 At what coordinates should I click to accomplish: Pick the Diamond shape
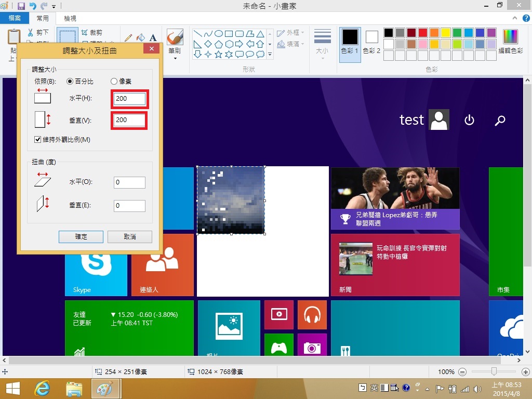(x=208, y=44)
